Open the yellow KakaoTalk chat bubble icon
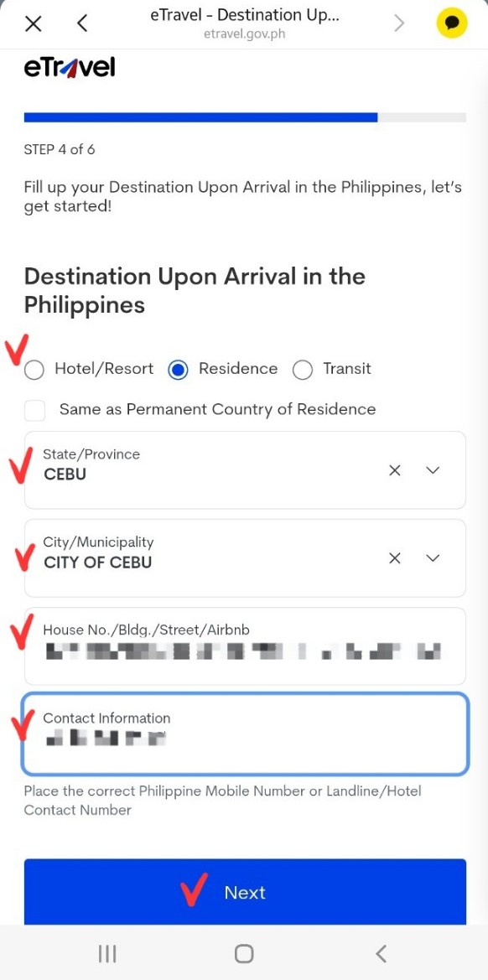This screenshot has height=980, width=488. coord(452,23)
